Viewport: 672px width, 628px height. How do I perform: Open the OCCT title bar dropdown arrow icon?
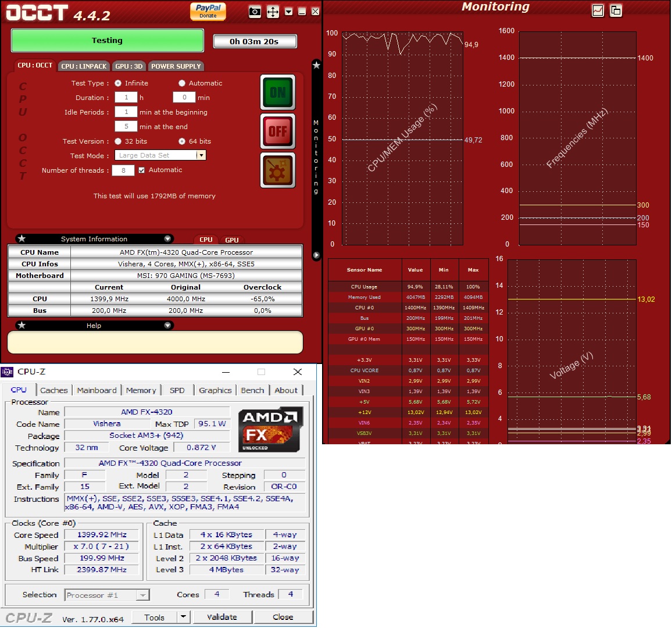point(289,12)
